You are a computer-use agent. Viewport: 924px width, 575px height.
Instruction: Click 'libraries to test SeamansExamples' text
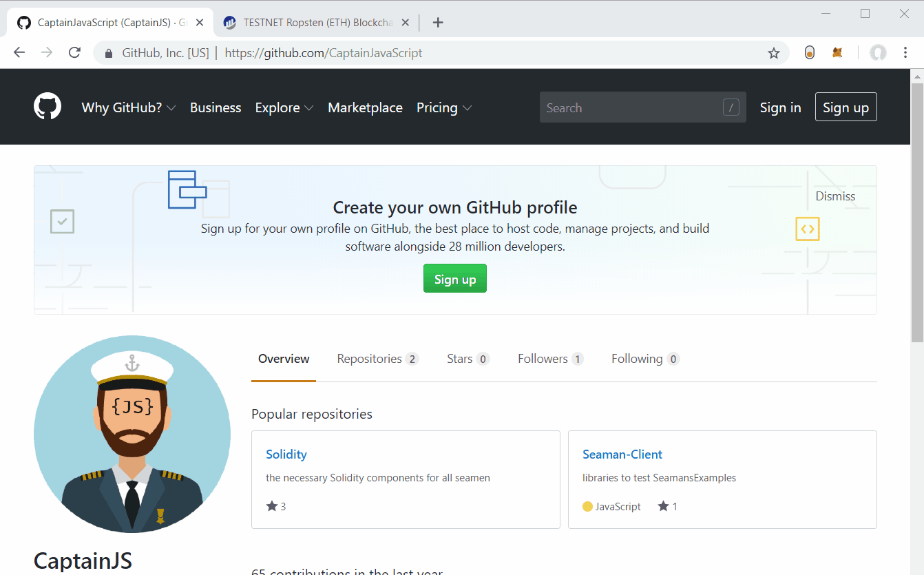coord(659,478)
